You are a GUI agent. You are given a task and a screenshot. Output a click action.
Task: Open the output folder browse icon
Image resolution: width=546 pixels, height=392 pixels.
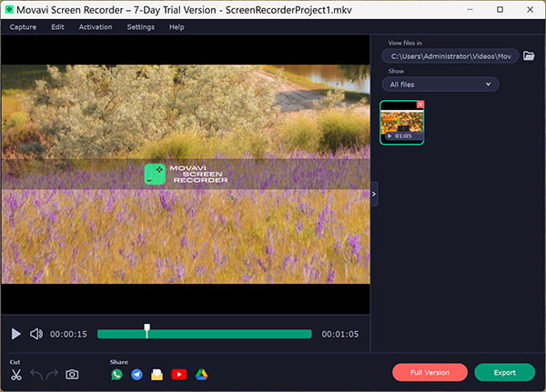tap(529, 55)
